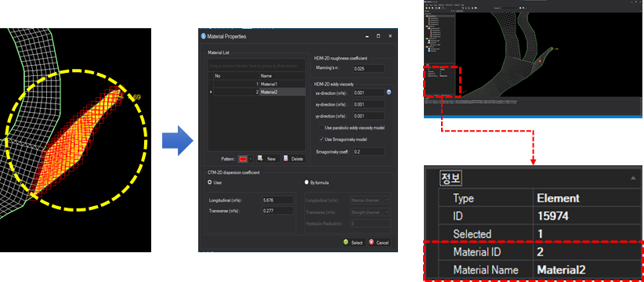The width and height of the screenshot is (644, 282).
Task: Click the Manning's n input field
Action: point(368,69)
